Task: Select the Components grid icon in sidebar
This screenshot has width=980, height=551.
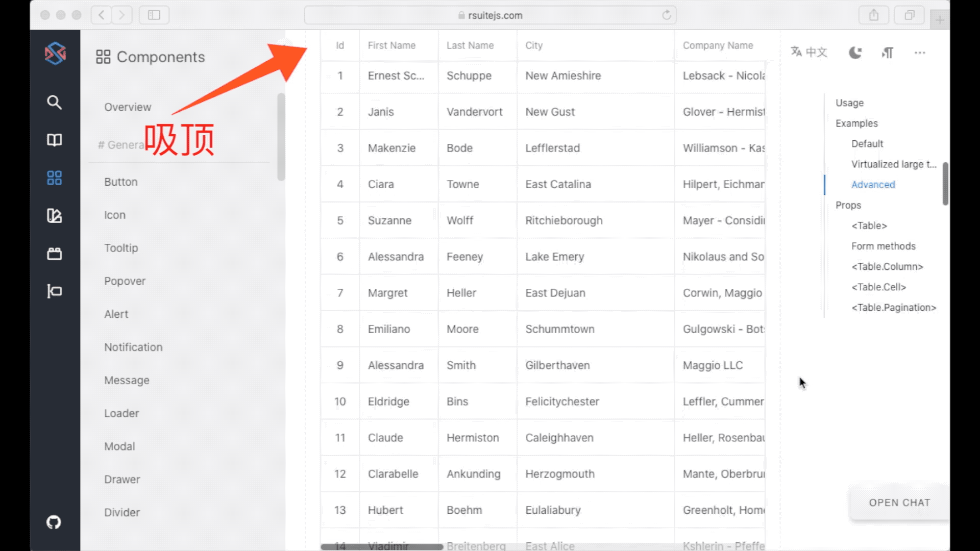Action: click(54, 178)
